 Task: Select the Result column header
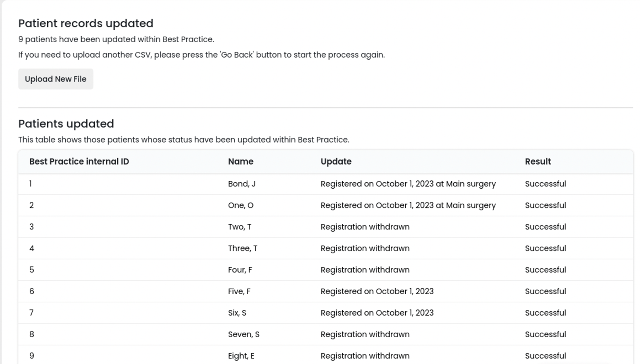click(x=537, y=161)
